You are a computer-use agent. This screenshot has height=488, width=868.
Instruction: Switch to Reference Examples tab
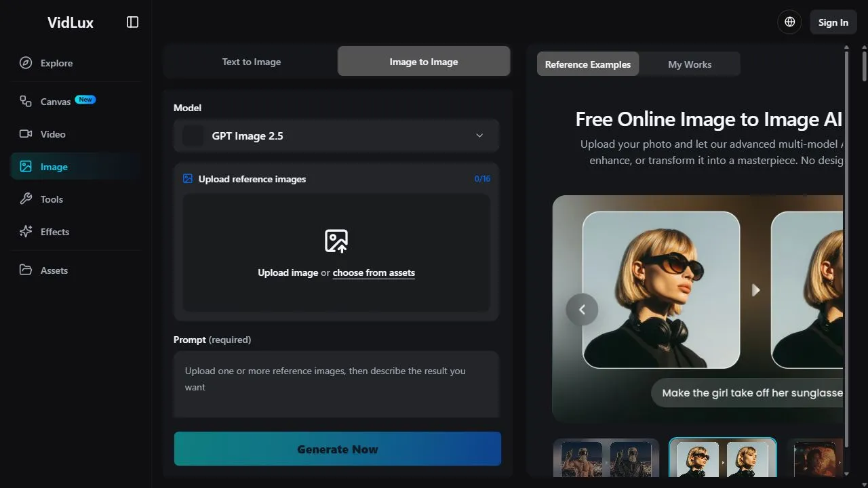(588, 64)
